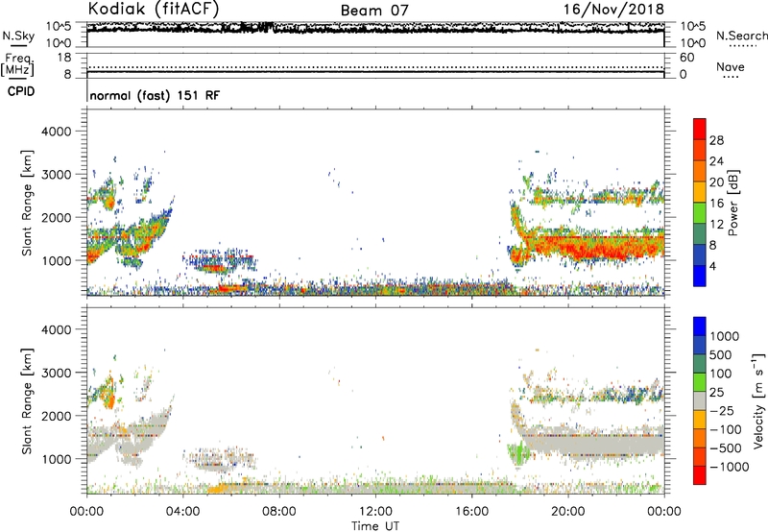The width and height of the screenshot is (768, 532).
Task: Click the "N.Sky" legend label
Action: 18,36
